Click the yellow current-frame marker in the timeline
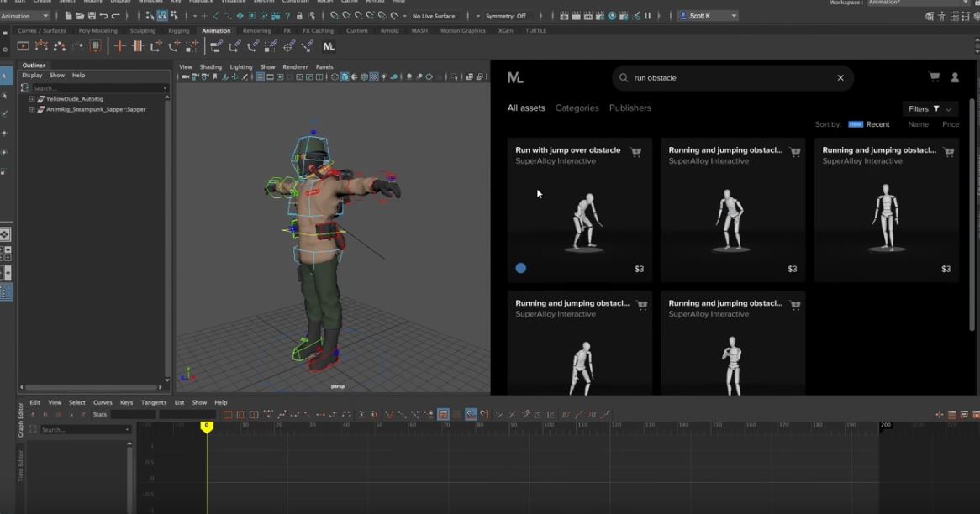980x514 pixels. click(207, 426)
